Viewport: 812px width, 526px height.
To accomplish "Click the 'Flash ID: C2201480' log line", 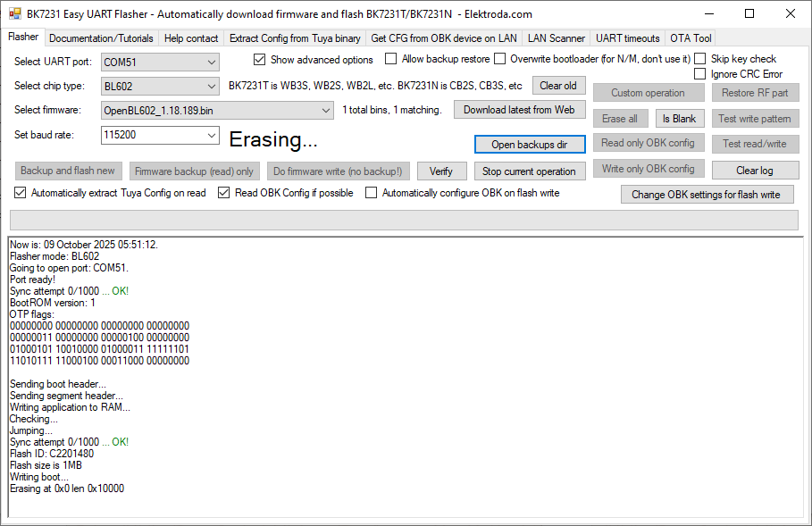I will pos(52,454).
